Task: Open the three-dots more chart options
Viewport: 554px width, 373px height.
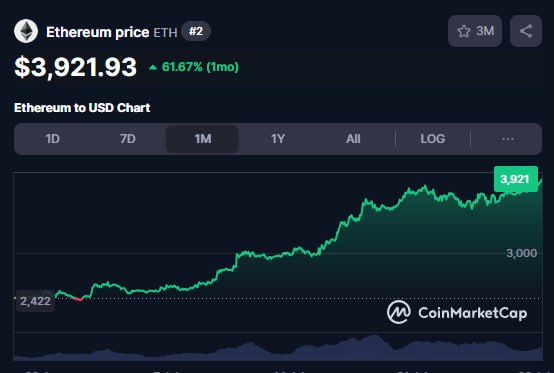Action: coord(508,139)
